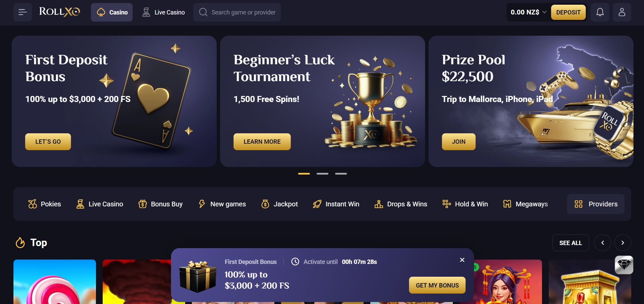Image resolution: width=644 pixels, height=304 pixels.
Task: Close the First Deposit Bonus popup
Action: point(462,260)
